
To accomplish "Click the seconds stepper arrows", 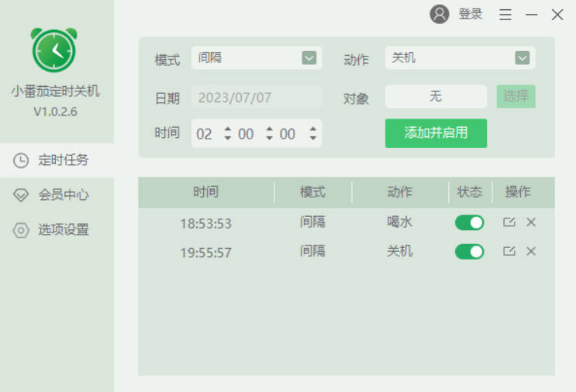I will tap(312, 133).
